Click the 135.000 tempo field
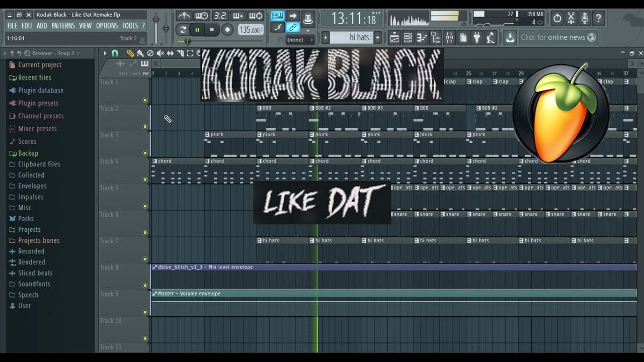Image resolution: width=644 pixels, height=362 pixels. [x=250, y=30]
